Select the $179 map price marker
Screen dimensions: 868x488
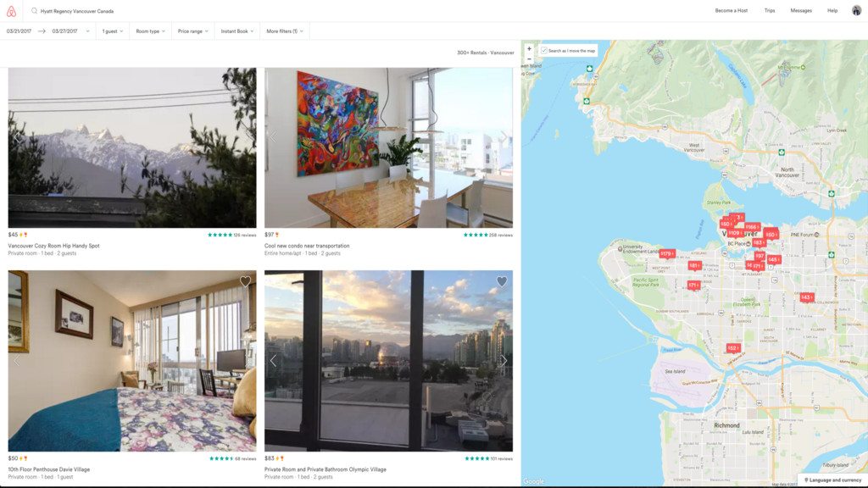[667, 254]
